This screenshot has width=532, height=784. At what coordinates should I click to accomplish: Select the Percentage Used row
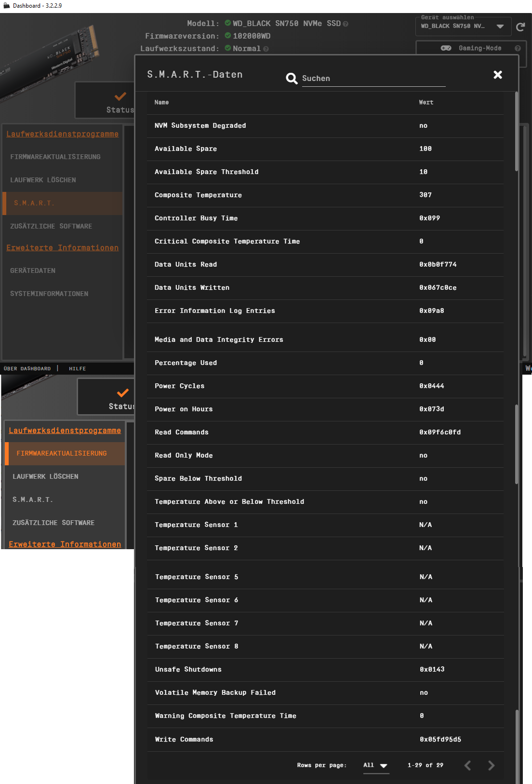point(325,363)
